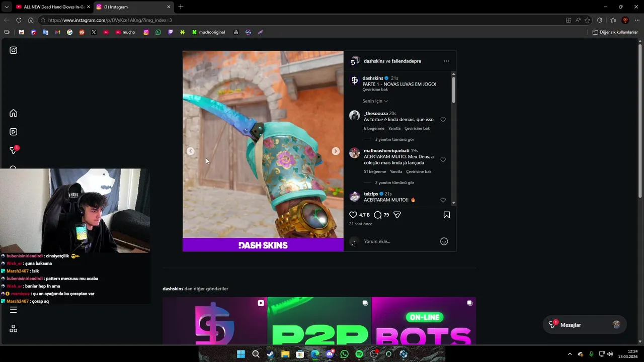644x362 pixels.
Task: Open browser settings and more menu
Action: [637, 20]
